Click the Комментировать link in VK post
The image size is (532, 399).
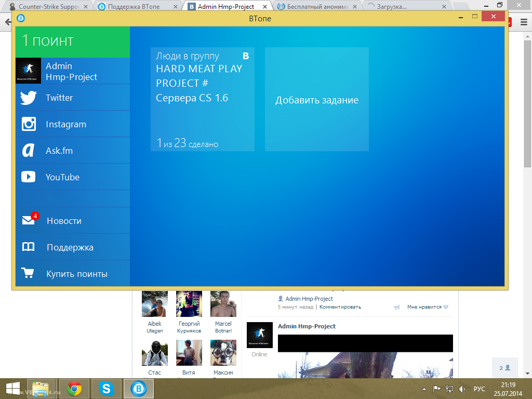340,307
